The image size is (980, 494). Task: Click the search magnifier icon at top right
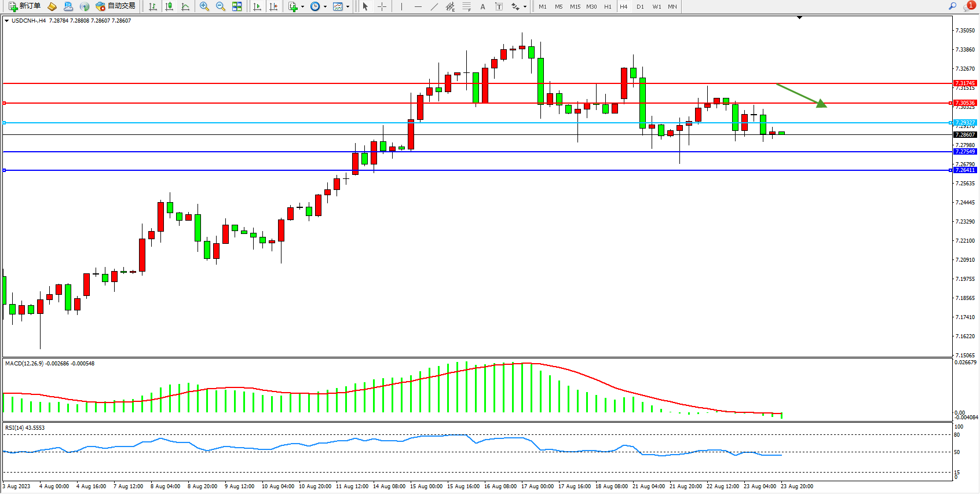pos(953,6)
